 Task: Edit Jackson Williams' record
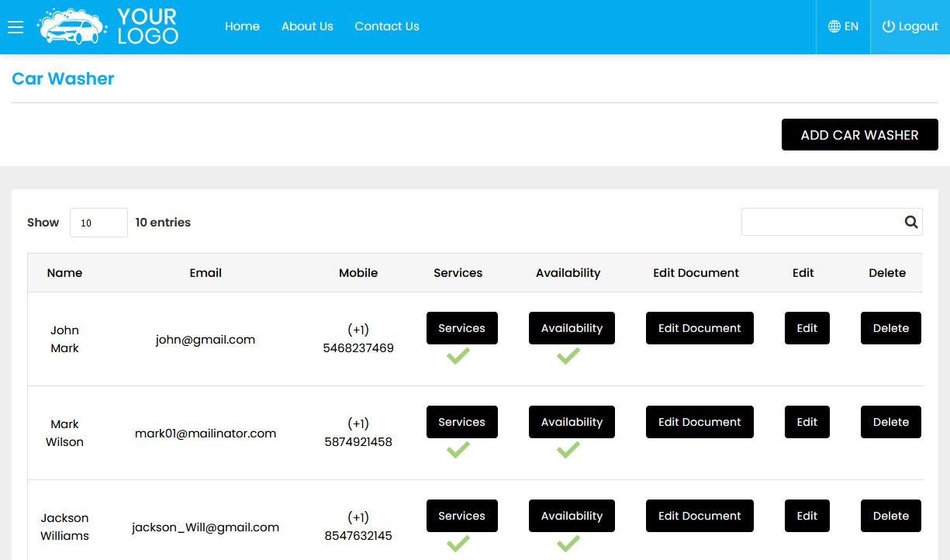click(807, 516)
